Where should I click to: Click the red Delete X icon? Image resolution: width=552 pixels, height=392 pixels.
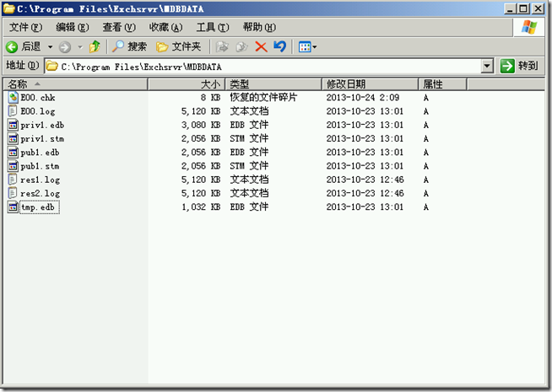(x=261, y=46)
